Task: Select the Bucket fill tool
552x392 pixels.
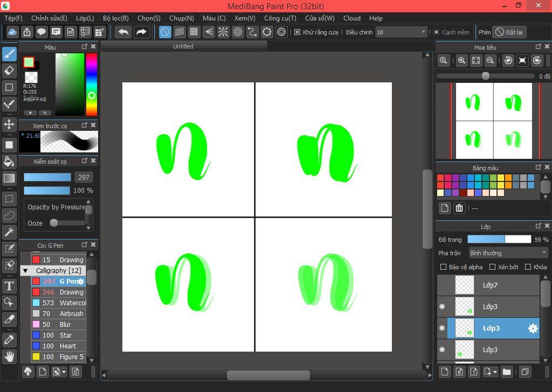Action: point(9,162)
